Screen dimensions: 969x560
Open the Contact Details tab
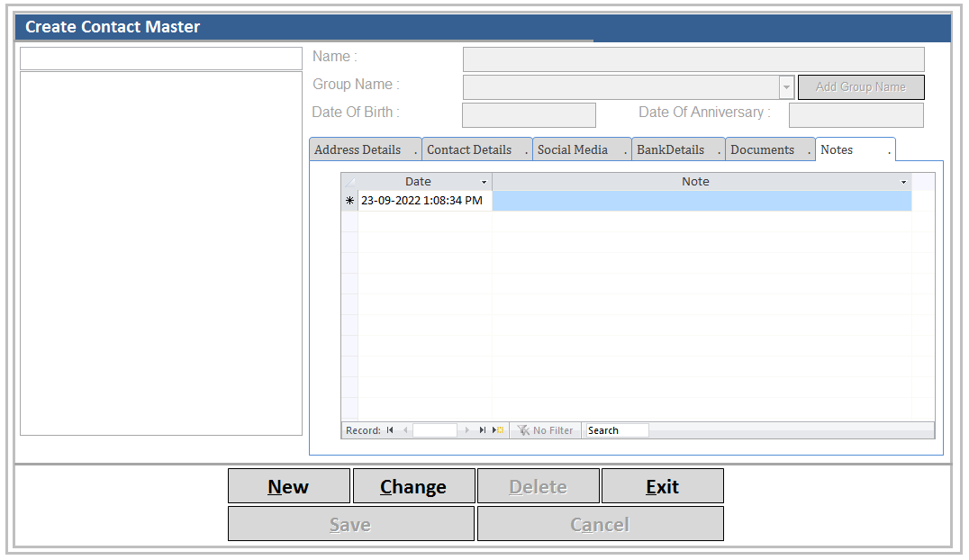point(470,149)
